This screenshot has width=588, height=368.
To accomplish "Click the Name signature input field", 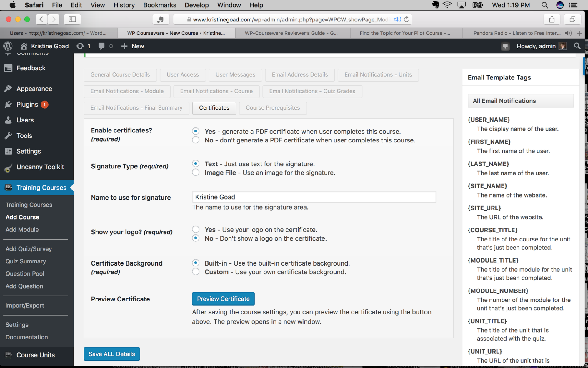I will 313,196.
